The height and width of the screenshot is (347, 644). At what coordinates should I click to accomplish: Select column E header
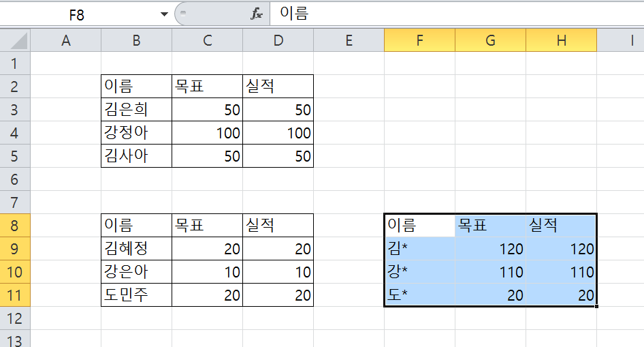(x=349, y=41)
